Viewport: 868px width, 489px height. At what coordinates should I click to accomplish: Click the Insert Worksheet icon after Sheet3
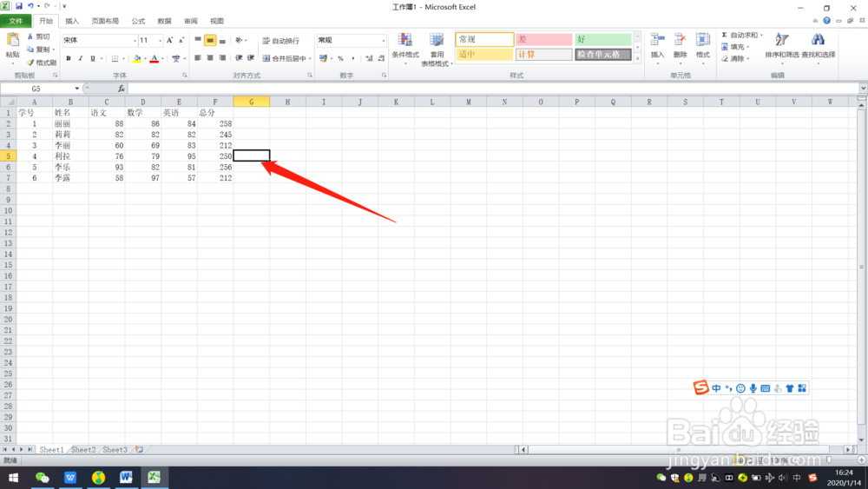point(139,450)
